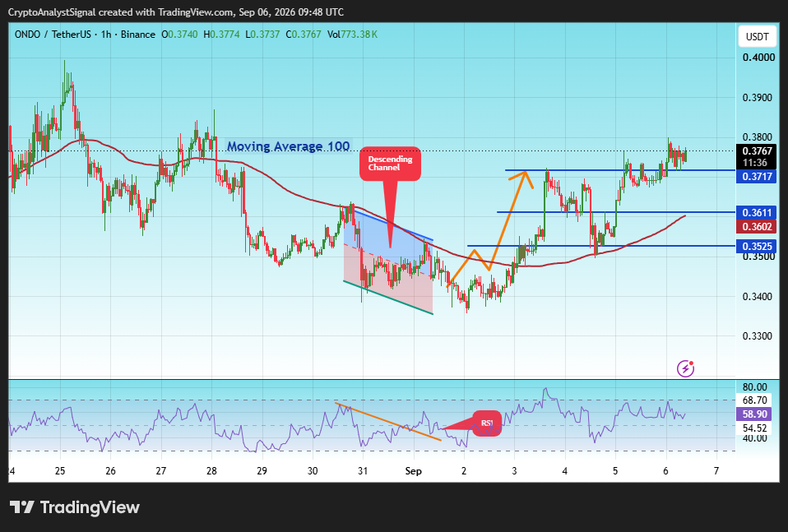Click the 0.3800 price axis label
Viewport: 788px width, 532px height.
(758, 137)
